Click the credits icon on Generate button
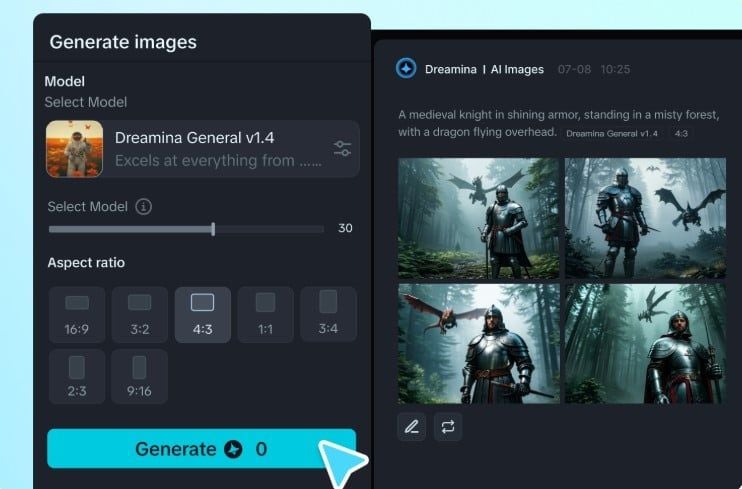Viewport: 742px width, 489px height. (234, 449)
